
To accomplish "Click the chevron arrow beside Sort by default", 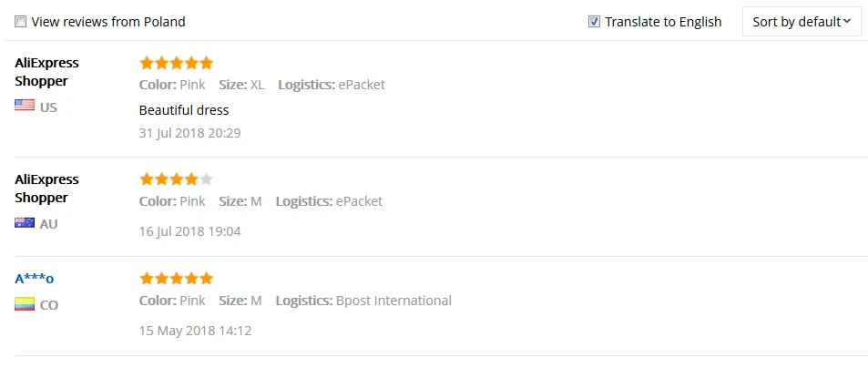I will click(846, 22).
